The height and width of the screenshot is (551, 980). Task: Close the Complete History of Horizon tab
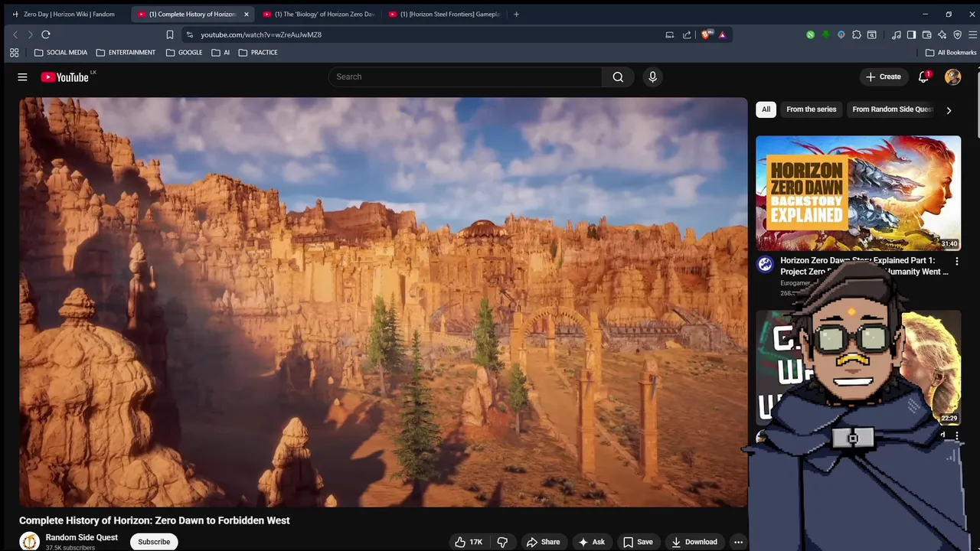coord(246,14)
